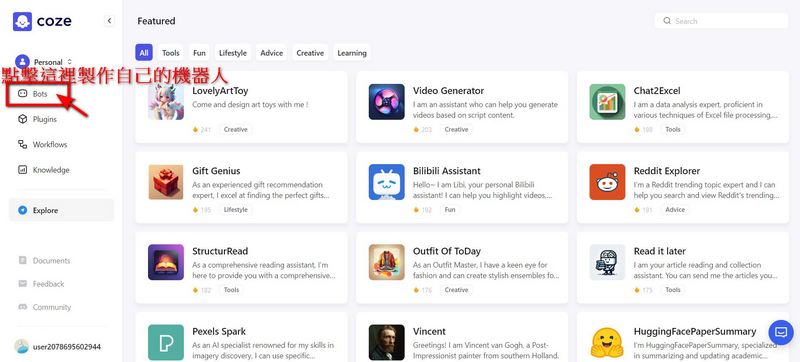
Task: Open the chat support bubble icon
Action: click(x=781, y=332)
